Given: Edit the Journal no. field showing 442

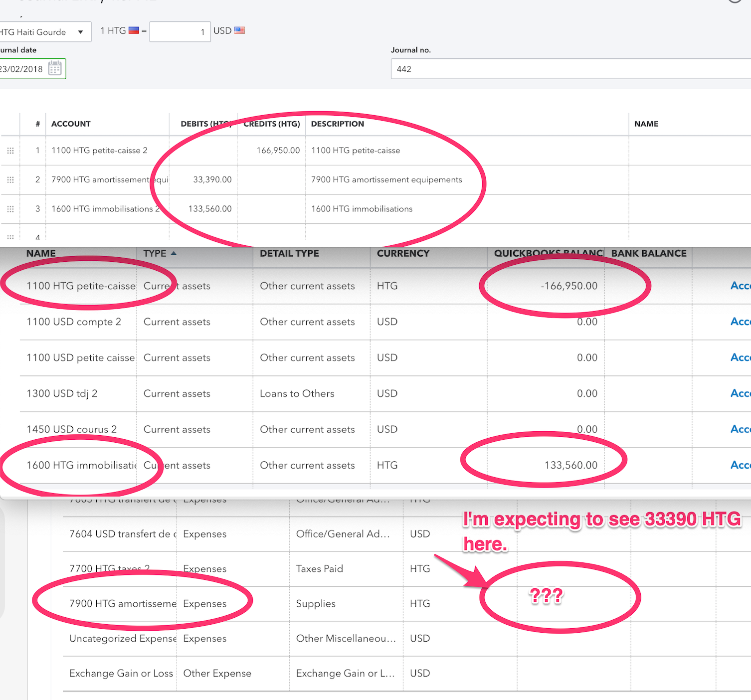Looking at the screenshot, I should (571, 69).
